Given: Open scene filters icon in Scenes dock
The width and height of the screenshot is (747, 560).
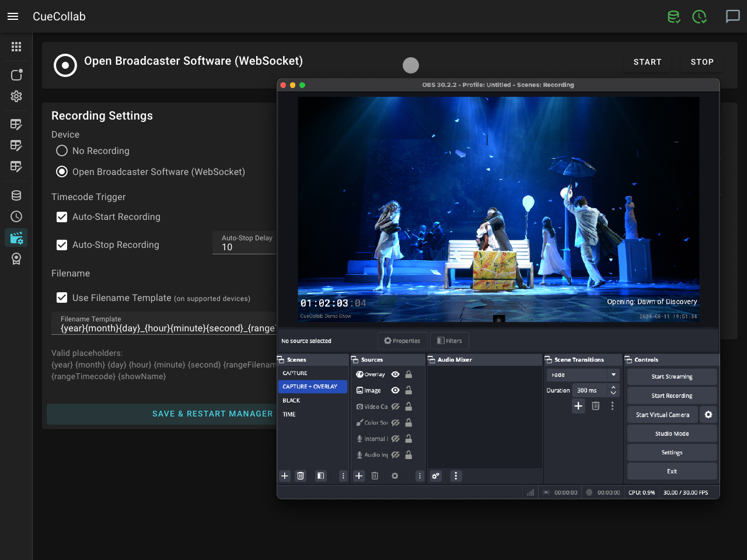Looking at the screenshot, I should click(320, 476).
